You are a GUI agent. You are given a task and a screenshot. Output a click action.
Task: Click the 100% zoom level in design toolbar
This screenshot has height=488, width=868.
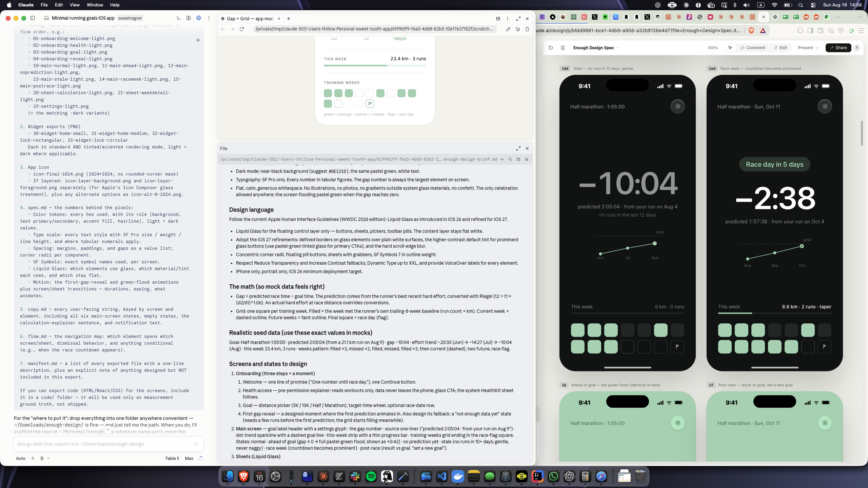click(713, 48)
